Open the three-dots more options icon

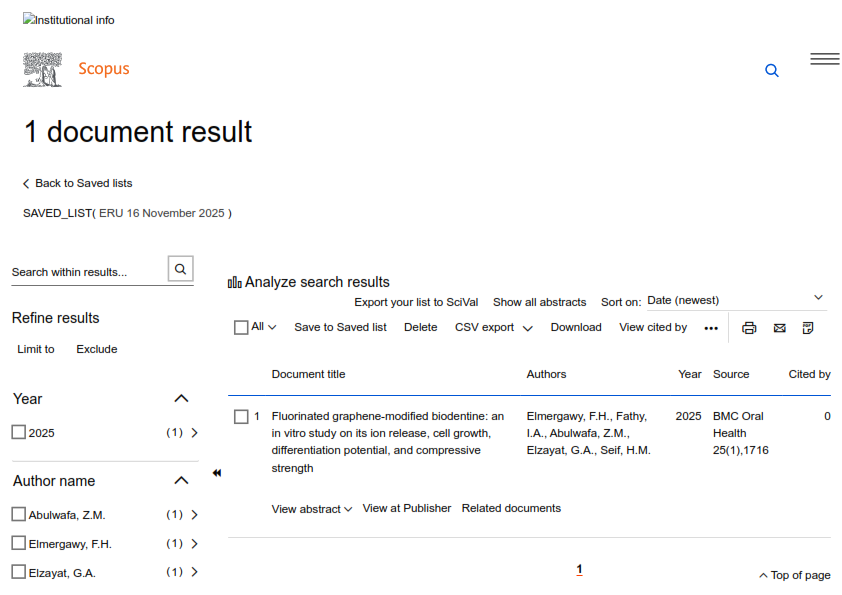[x=711, y=328]
